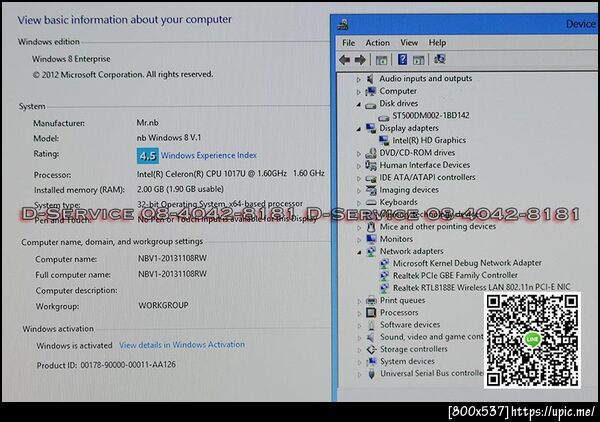Click the Universal Serial Bus controllers icon
The width and height of the screenshot is (600, 422).
pos(371,374)
